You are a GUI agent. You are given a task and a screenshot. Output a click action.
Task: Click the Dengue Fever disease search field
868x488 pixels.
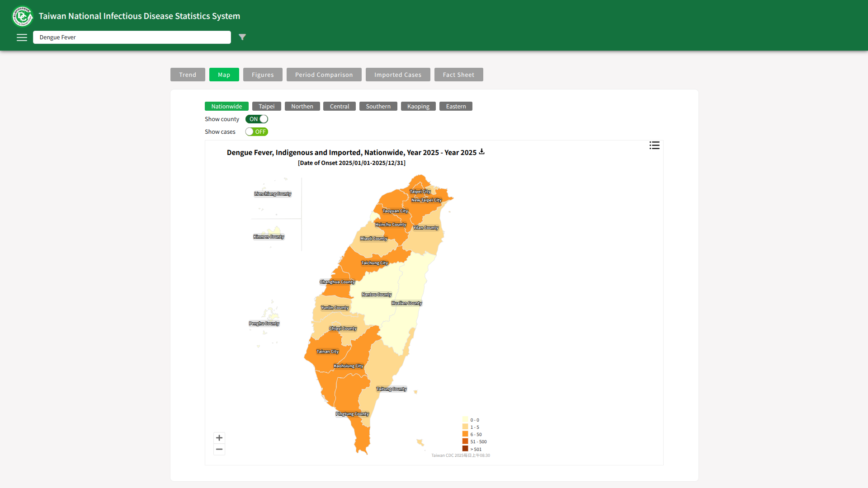132,38
